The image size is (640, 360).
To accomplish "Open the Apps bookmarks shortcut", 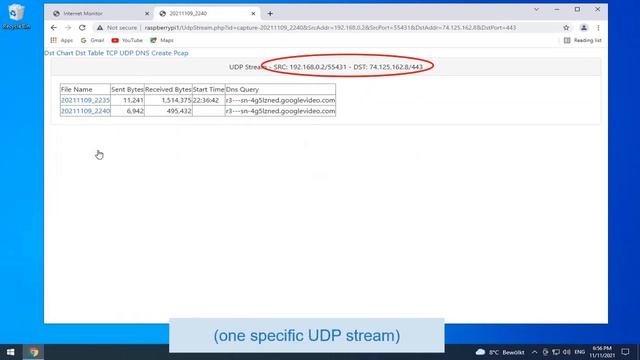I will [62, 40].
